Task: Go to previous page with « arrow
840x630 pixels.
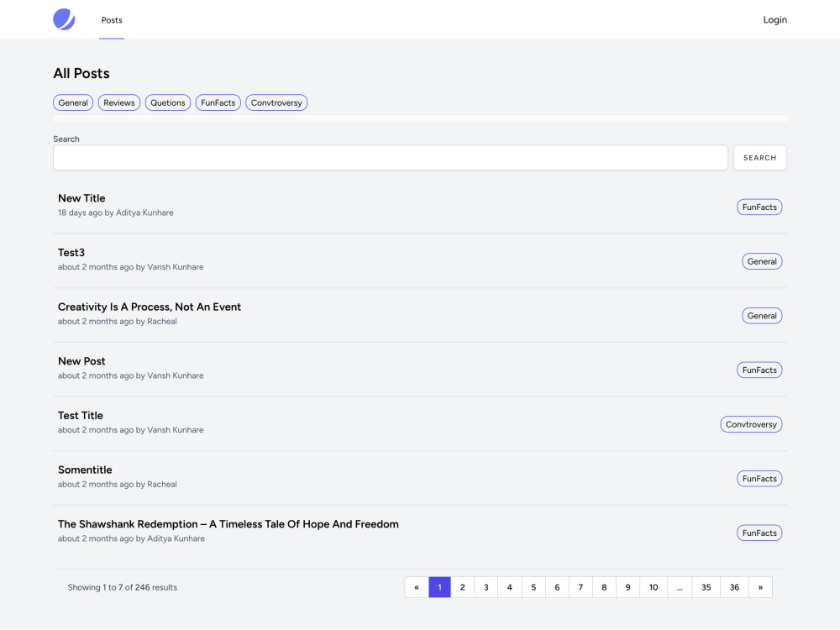Action: point(417,587)
